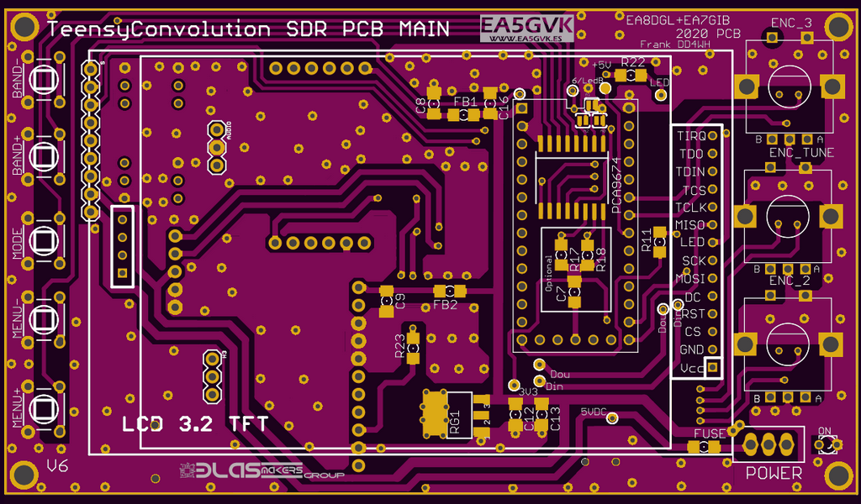This screenshot has width=861, height=504.
Task: Select the encoder circle below ENC_3
Action: [x=790, y=87]
